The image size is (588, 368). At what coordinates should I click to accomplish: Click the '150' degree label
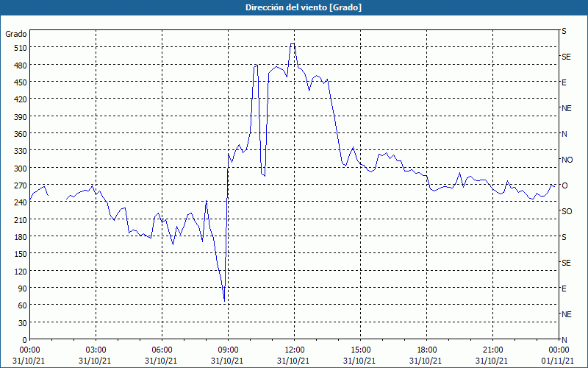click(x=21, y=254)
